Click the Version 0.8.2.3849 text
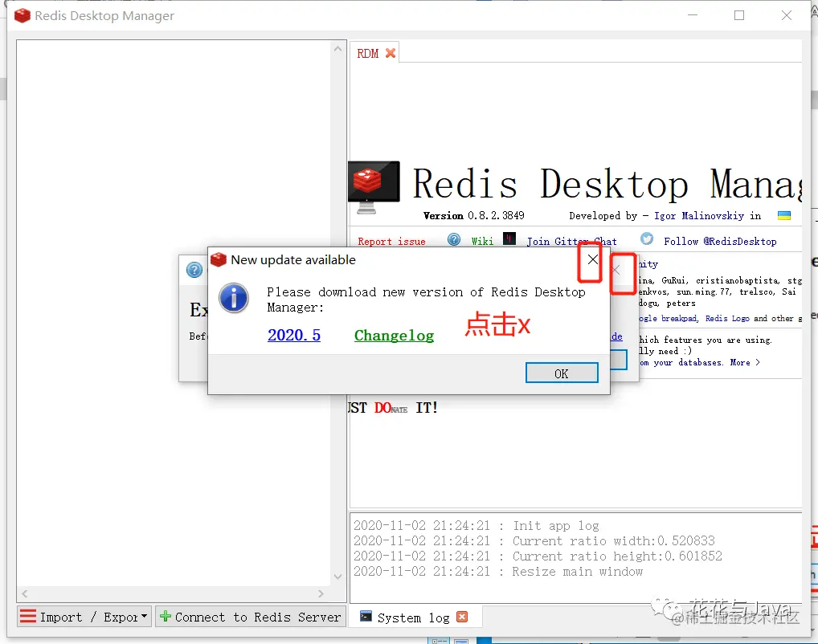818x644 pixels. click(x=474, y=216)
